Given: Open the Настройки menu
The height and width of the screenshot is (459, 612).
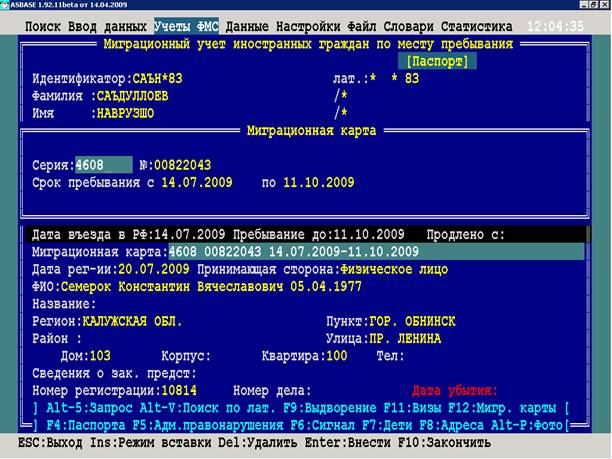Looking at the screenshot, I should [x=315, y=23].
